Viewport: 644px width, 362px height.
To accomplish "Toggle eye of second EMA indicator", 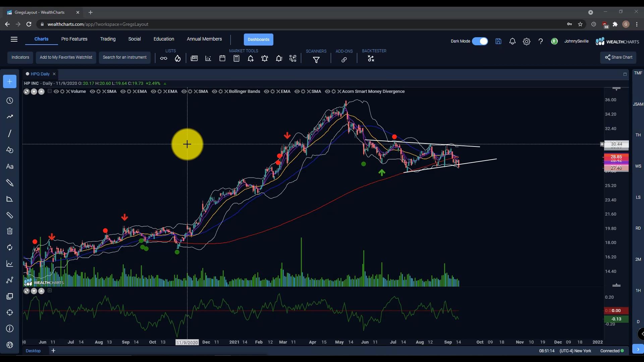I will 153,92.
